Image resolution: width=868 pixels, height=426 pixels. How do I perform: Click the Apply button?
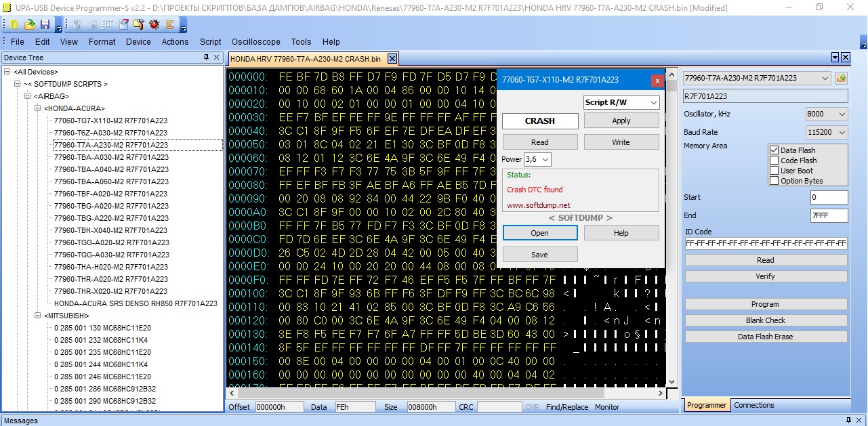(621, 121)
